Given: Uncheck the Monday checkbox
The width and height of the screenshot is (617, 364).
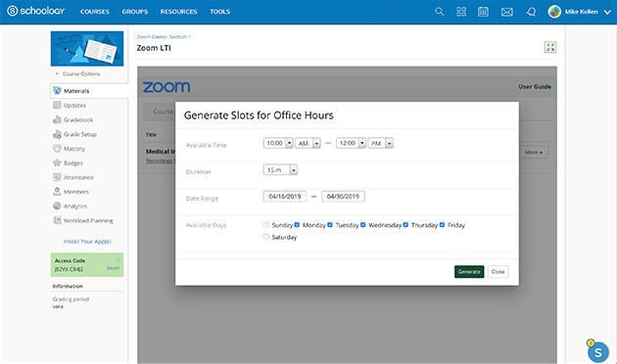Looking at the screenshot, I should pyautogui.click(x=297, y=225).
